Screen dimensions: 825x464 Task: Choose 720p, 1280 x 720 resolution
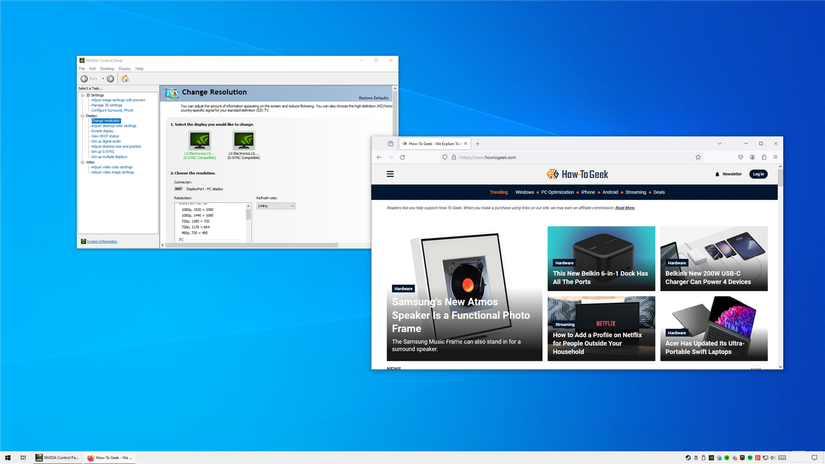[195, 221]
